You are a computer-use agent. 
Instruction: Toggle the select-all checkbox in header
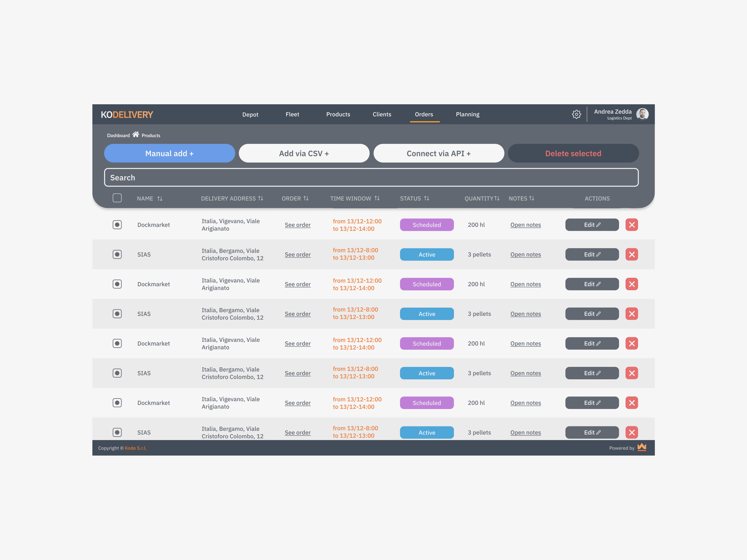117,198
